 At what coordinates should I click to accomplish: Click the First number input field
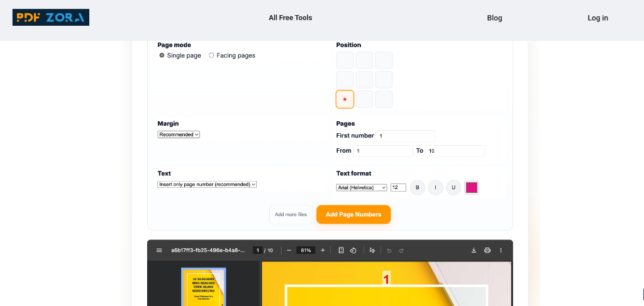click(x=406, y=136)
